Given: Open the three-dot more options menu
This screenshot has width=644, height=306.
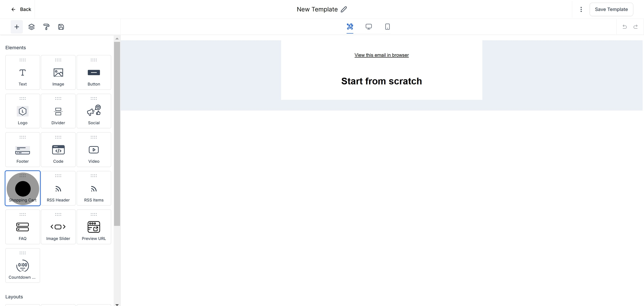Looking at the screenshot, I should [581, 9].
